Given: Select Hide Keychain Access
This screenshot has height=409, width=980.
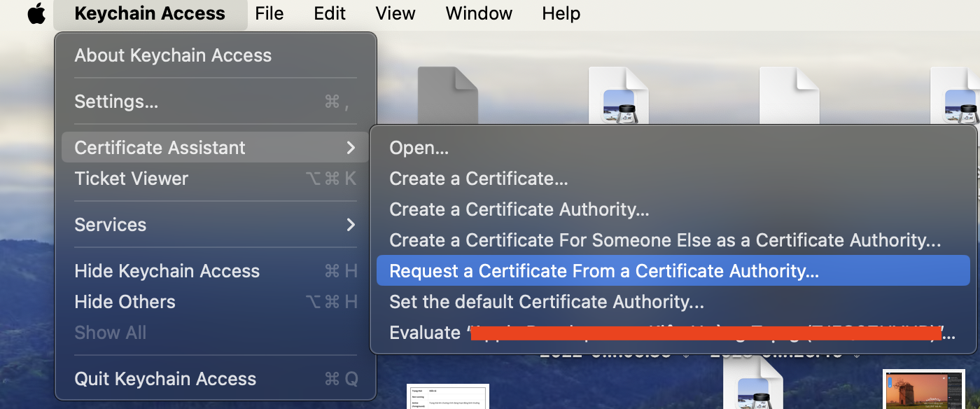Looking at the screenshot, I should [216, 271].
